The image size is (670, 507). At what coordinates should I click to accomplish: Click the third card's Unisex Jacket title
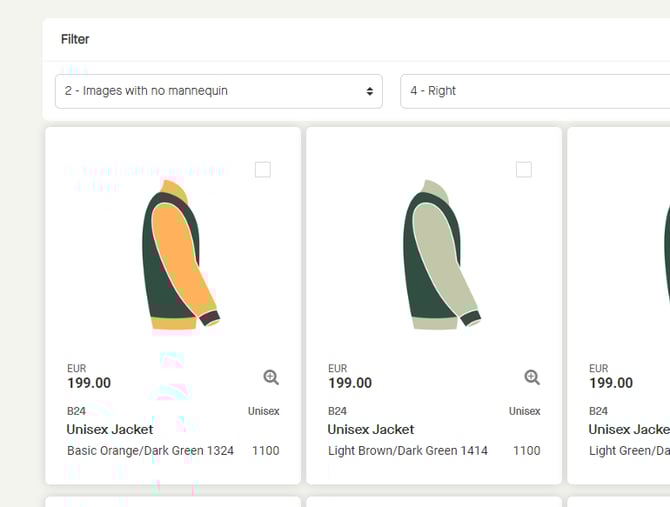pyautogui.click(x=628, y=429)
